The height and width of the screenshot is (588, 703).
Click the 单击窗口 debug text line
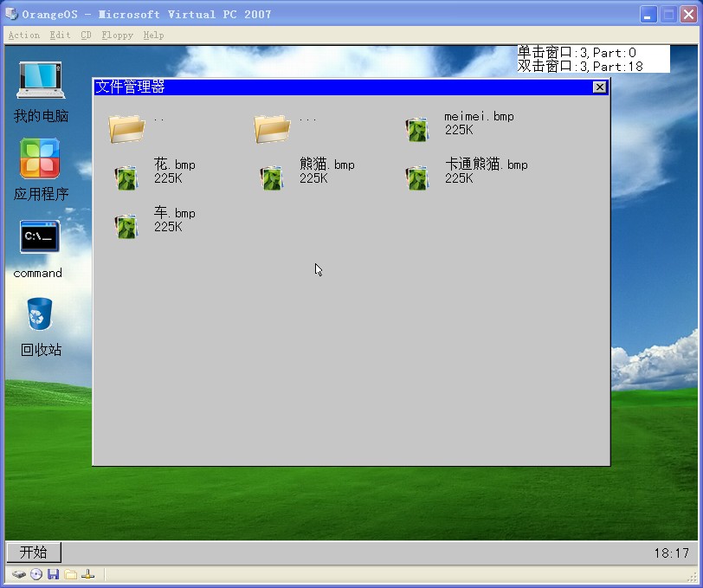point(577,53)
